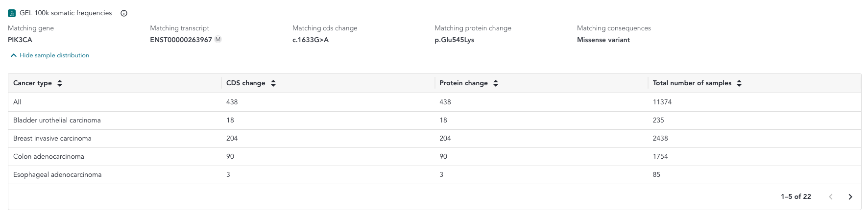The image size is (868, 218).
Task: Click the M badge beside ENST00000263967
Action: [218, 39]
